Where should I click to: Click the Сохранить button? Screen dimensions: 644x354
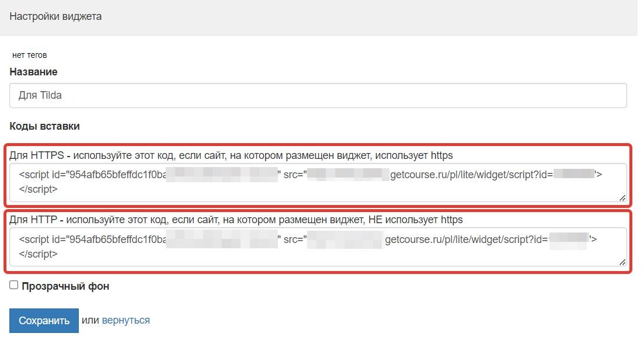[44, 321]
